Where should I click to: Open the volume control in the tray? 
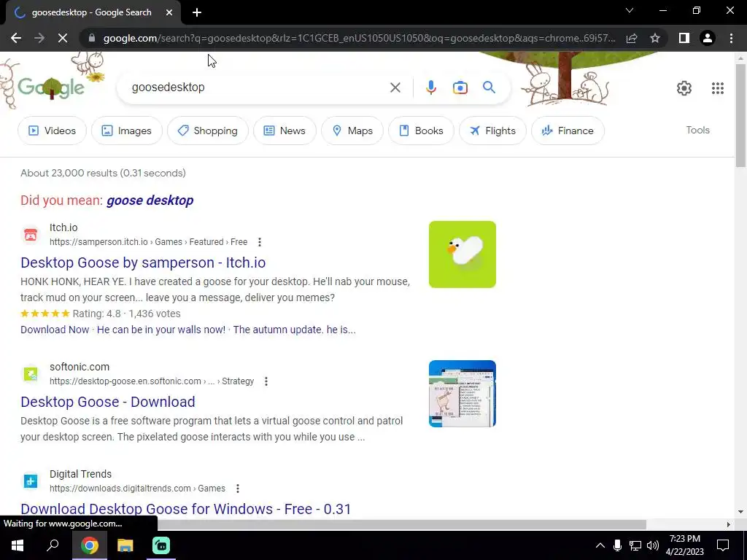pos(653,545)
